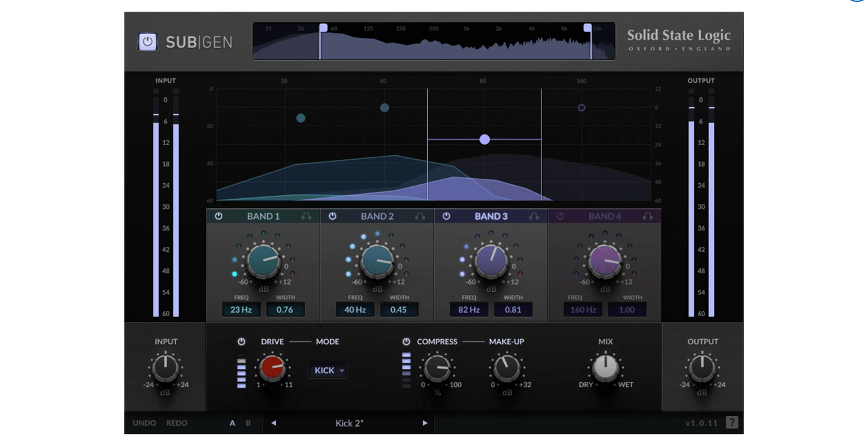Select Band 2 node in graph
Image resolution: width=868 pixels, height=442 pixels.
[384, 108]
